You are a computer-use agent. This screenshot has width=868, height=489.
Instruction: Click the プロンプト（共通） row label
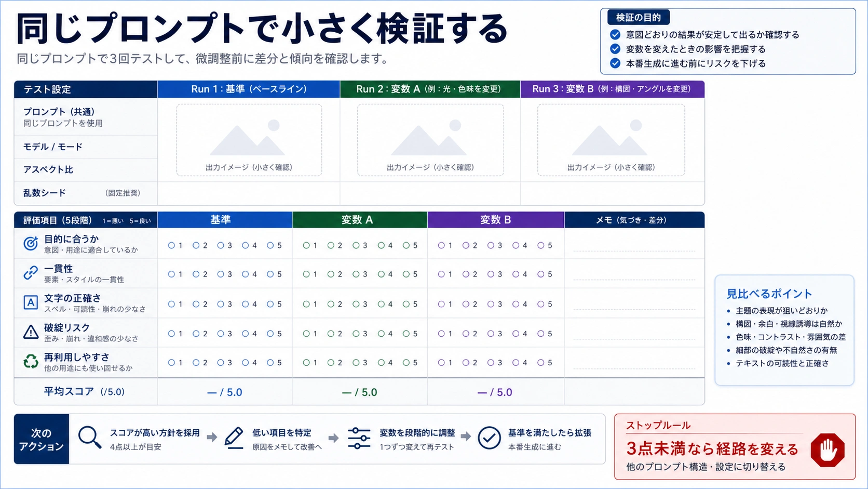pos(59,112)
